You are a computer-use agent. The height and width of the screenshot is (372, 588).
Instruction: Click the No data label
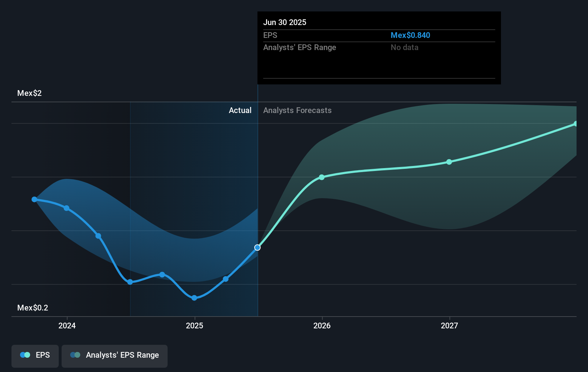[x=404, y=47]
